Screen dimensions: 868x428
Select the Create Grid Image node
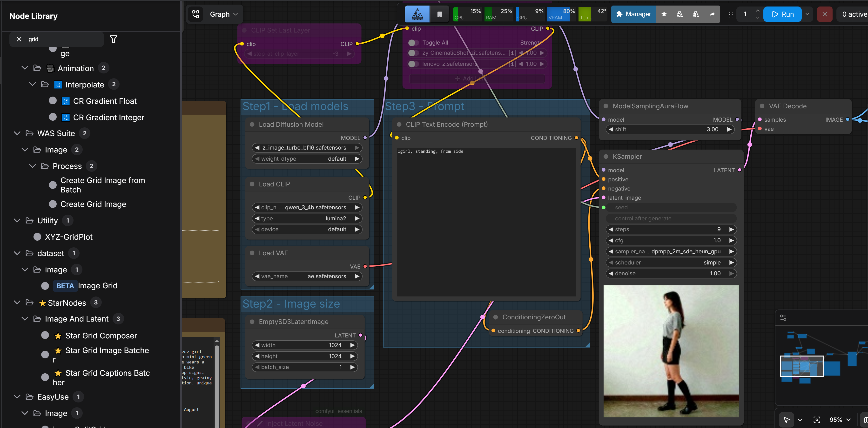tap(93, 204)
